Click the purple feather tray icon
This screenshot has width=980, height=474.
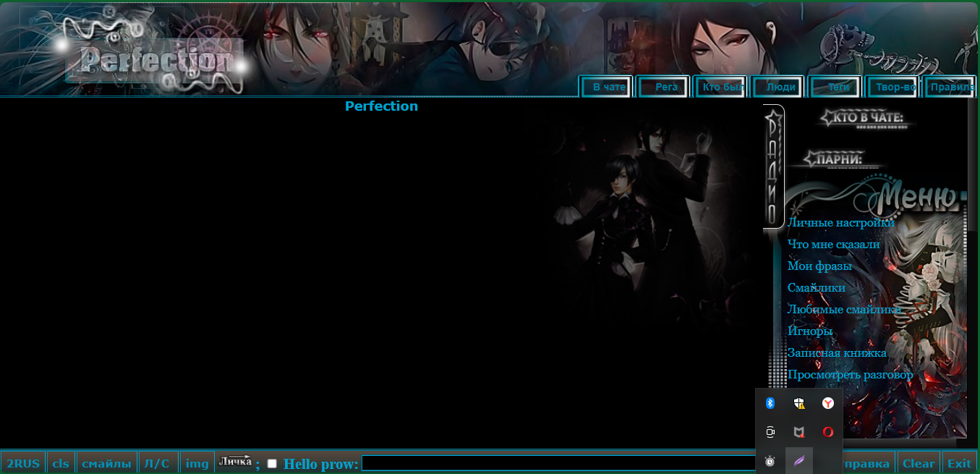799,461
